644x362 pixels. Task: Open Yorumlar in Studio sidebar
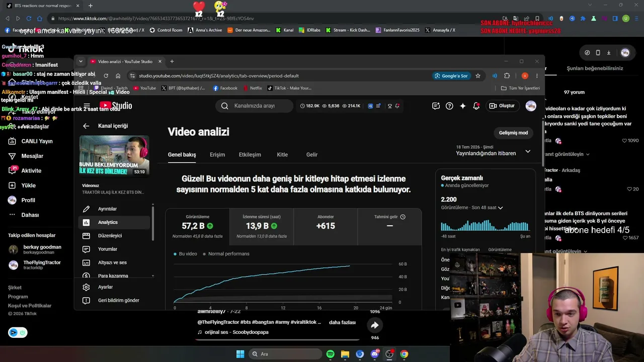click(115, 249)
